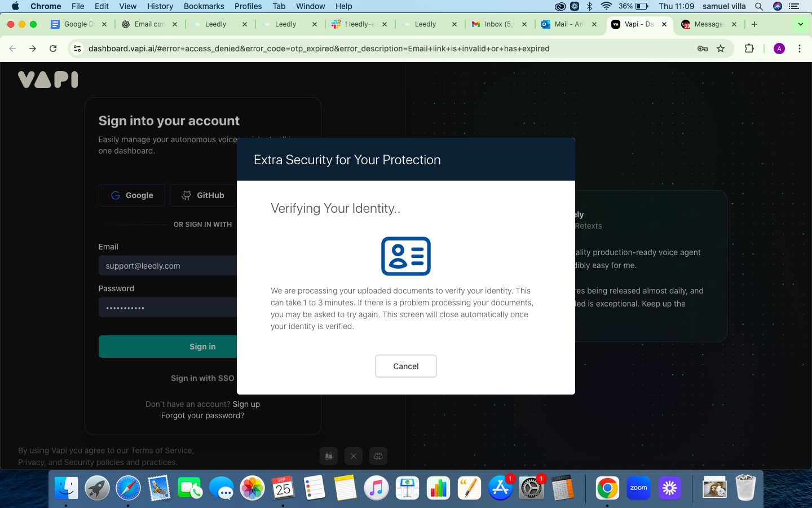812x508 pixels.
Task: Close the Gmail Inbox tab
Action: (x=524, y=24)
